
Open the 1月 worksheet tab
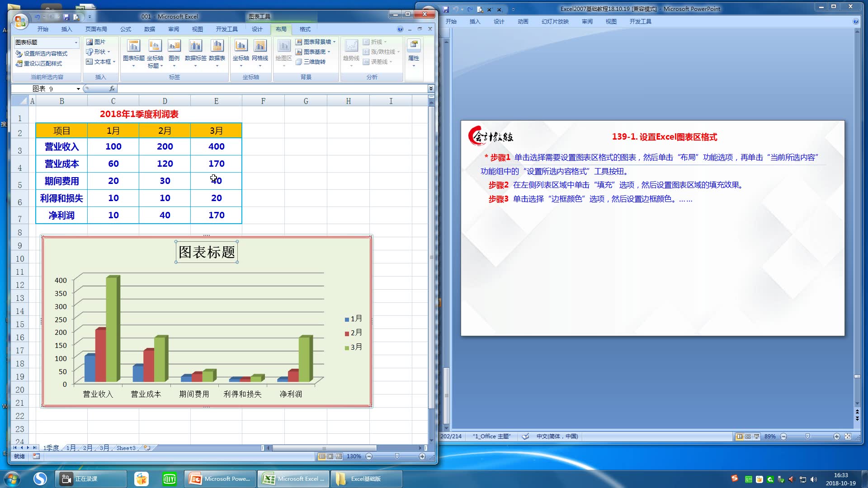tap(71, 448)
